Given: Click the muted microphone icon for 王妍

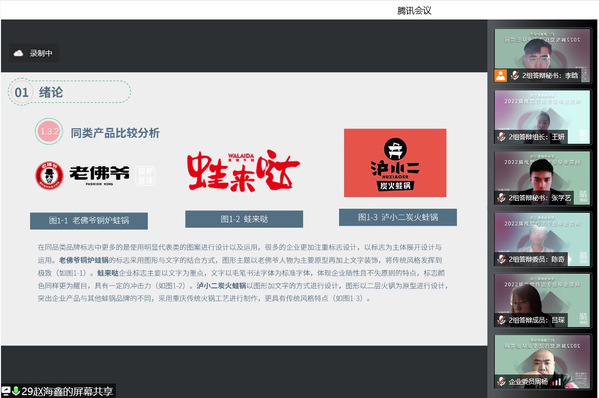Looking at the screenshot, I should coord(501,136).
